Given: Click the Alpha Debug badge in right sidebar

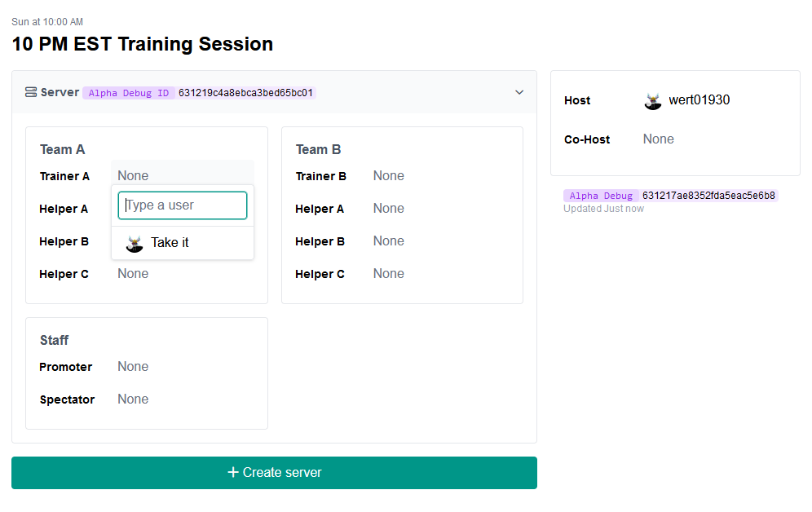Looking at the screenshot, I should pos(598,195).
